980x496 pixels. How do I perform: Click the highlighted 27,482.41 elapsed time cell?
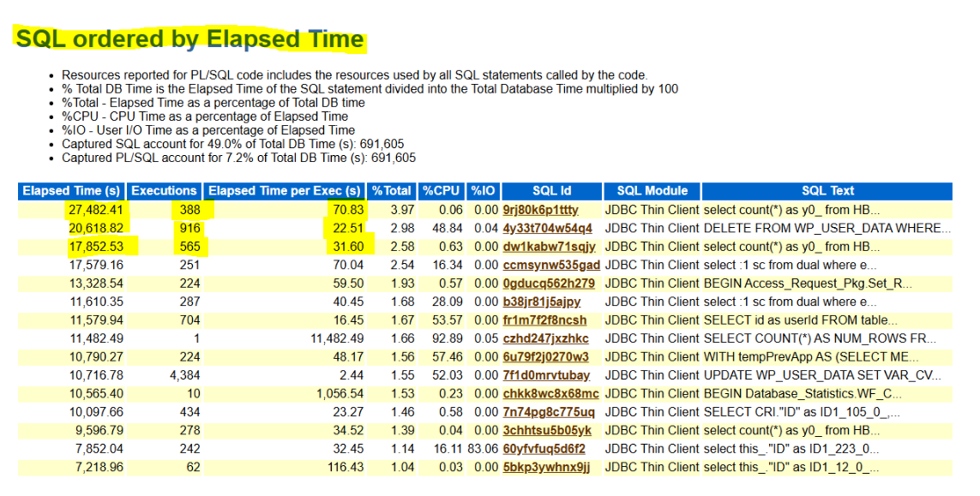[94, 210]
